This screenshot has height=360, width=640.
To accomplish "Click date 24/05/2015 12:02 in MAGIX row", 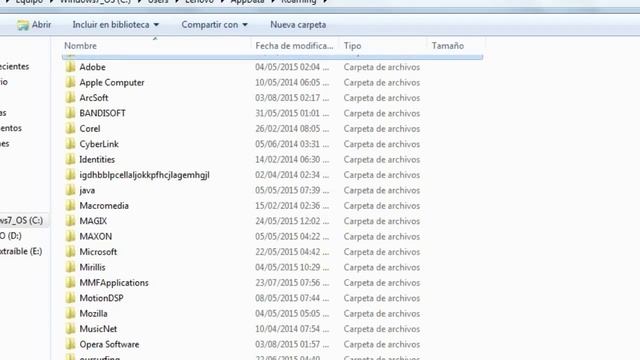I will click(292, 221).
